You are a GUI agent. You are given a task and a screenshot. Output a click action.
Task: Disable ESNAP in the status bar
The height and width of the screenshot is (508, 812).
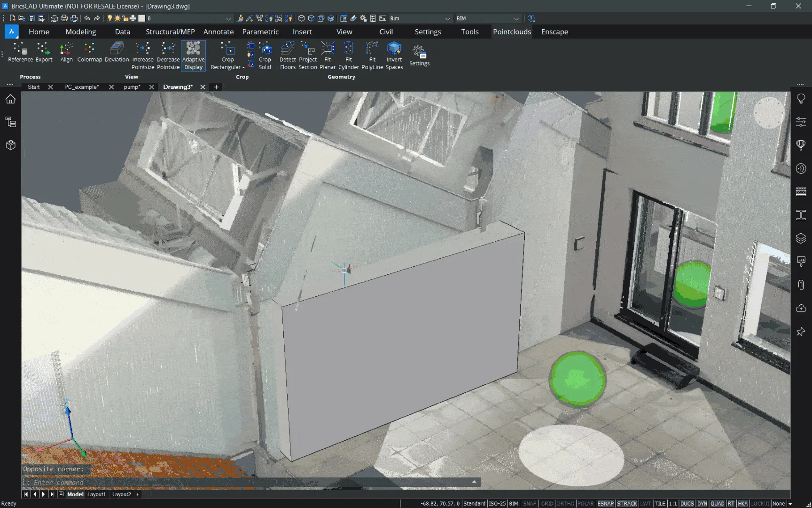605,503
